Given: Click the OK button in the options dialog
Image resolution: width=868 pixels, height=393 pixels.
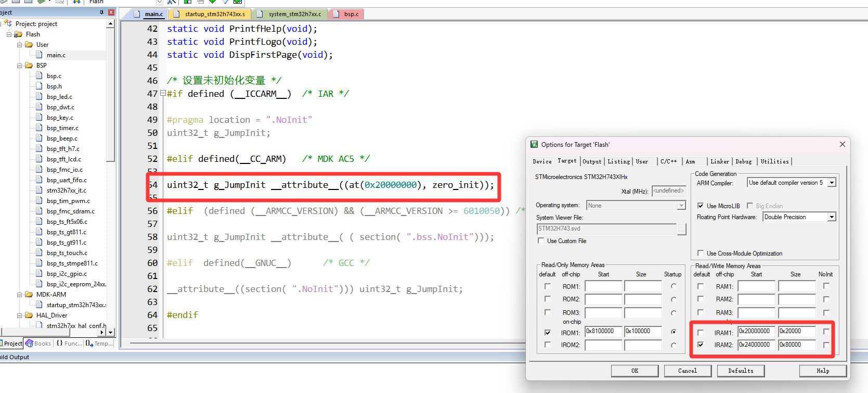Looking at the screenshot, I should [x=634, y=371].
